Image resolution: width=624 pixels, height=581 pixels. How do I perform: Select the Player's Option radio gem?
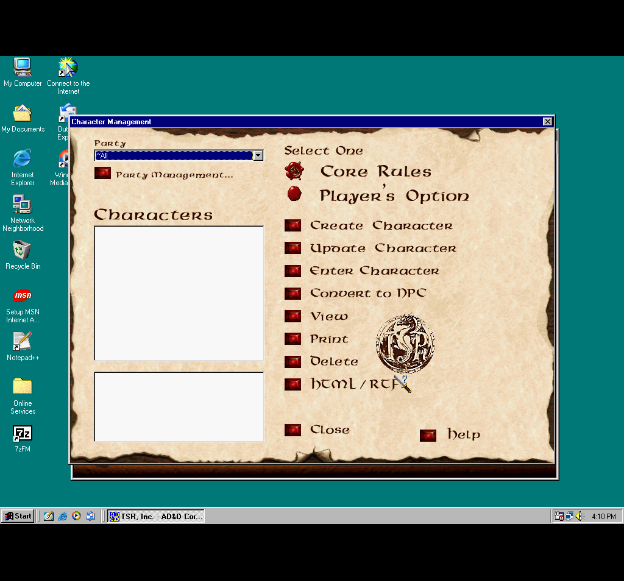point(294,195)
